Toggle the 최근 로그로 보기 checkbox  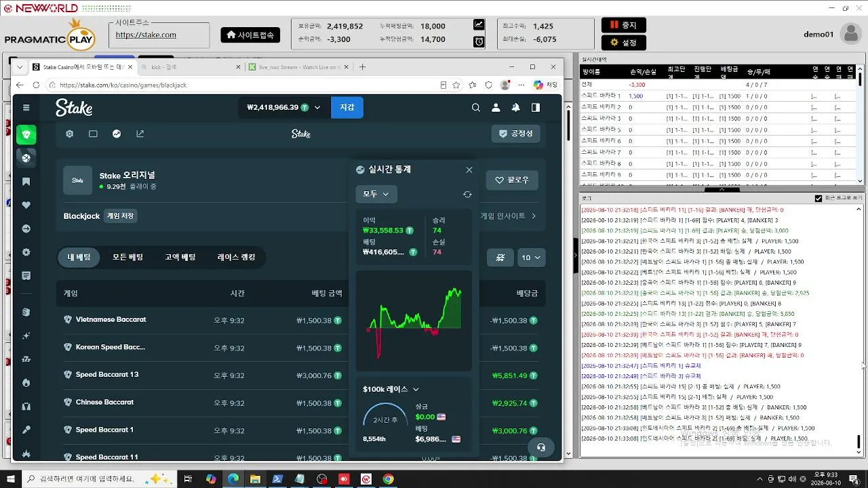coord(818,198)
